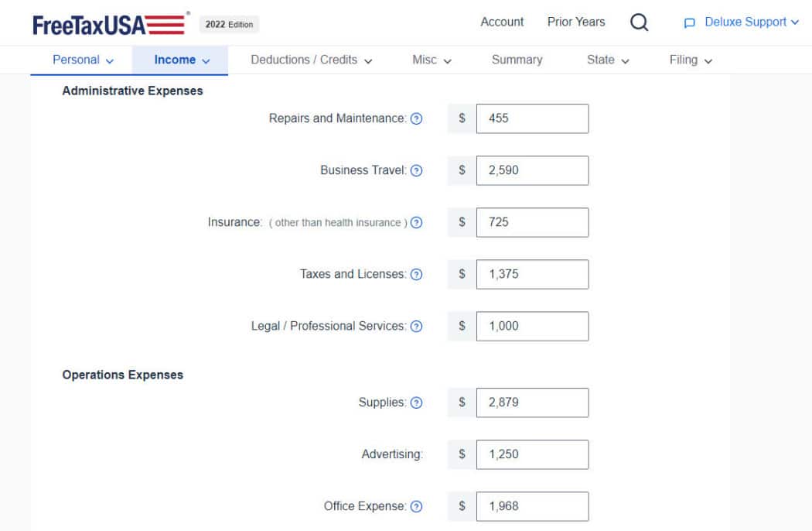Click the Advertising amount field
The image size is (812, 531).
click(x=532, y=455)
